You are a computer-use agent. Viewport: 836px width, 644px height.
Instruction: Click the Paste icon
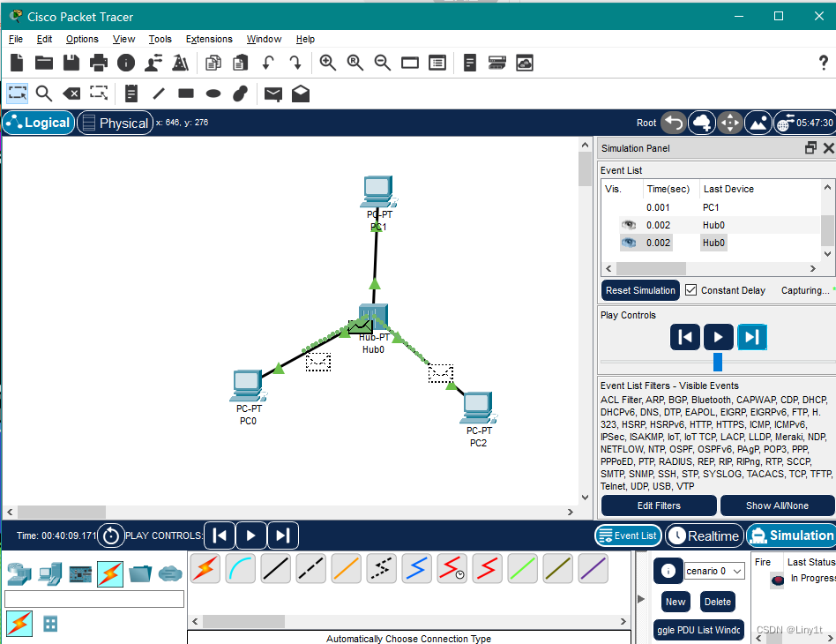(241, 63)
